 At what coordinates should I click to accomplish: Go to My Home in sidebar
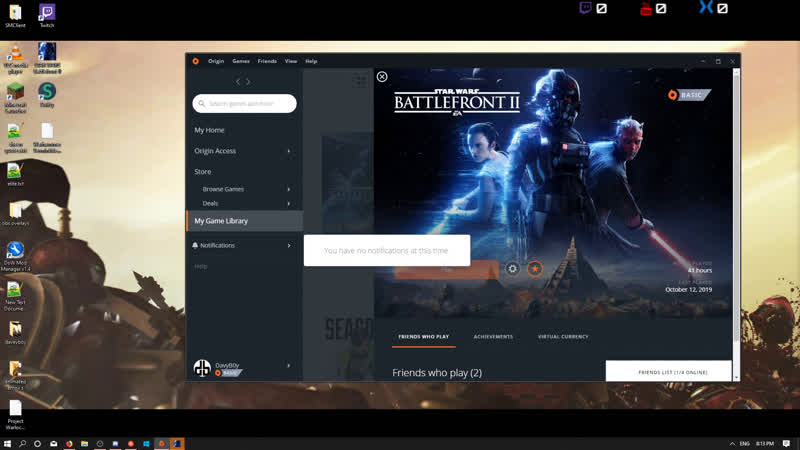click(x=209, y=130)
